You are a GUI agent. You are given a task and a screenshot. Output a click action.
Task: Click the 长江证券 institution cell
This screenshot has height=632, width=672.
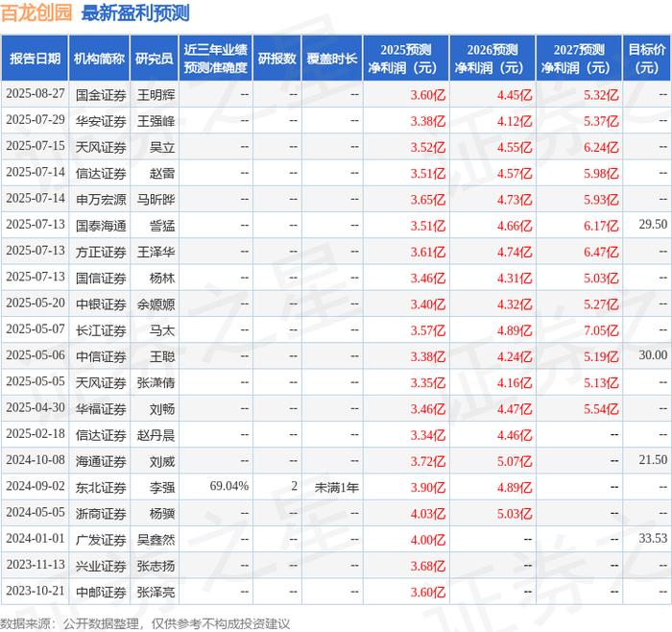click(x=101, y=330)
